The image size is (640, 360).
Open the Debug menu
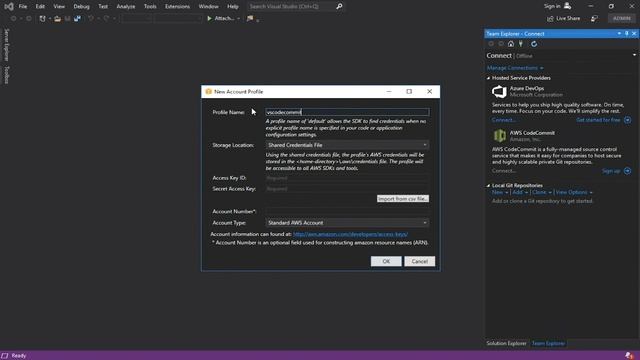pyautogui.click(x=81, y=7)
